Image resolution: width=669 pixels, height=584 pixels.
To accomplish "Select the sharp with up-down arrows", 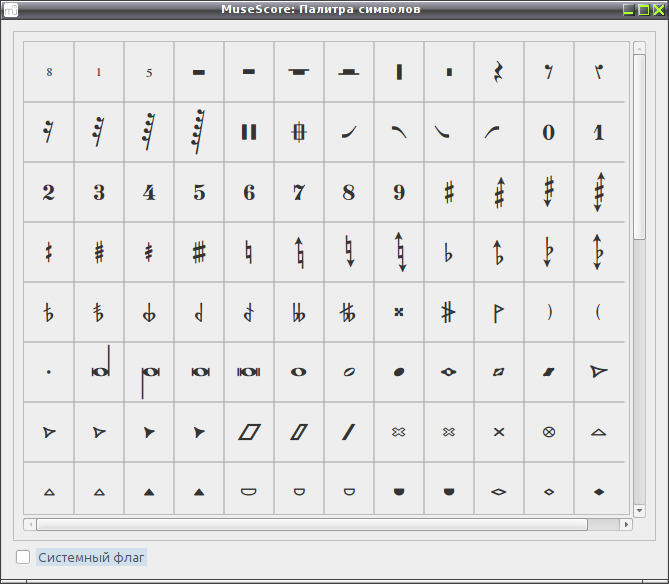I will [x=599, y=192].
